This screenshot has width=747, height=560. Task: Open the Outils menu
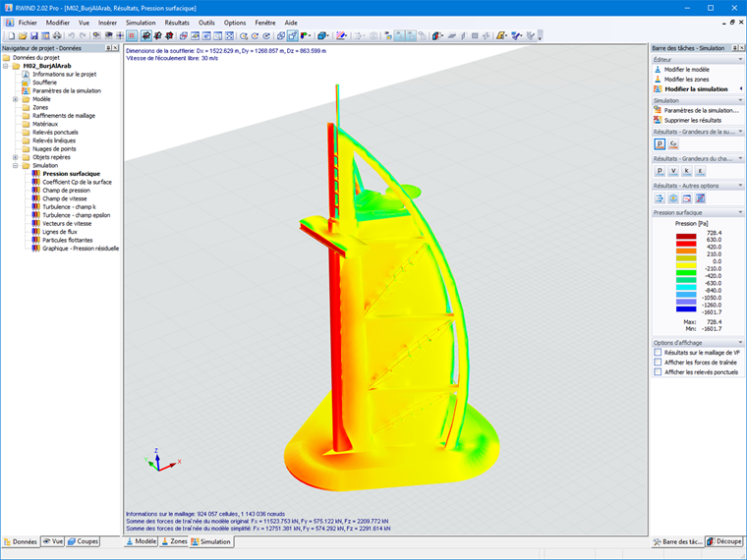[206, 23]
